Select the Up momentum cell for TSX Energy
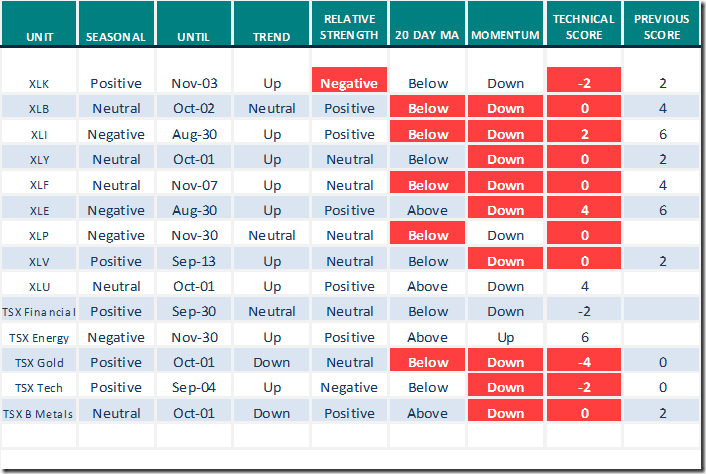706x474 pixels. click(x=506, y=337)
